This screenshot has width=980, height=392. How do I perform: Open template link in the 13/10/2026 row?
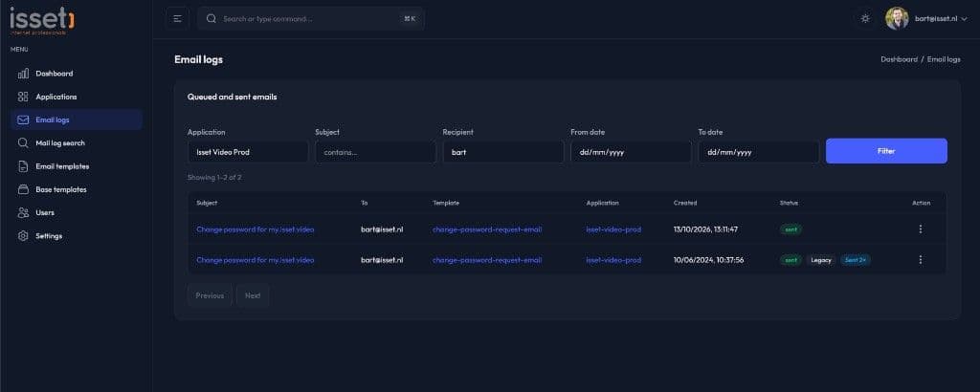(487, 229)
